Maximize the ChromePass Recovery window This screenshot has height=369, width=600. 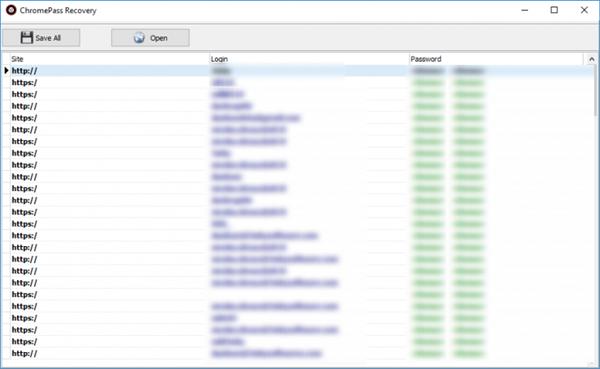pyautogui.click(x=554, y=10)
